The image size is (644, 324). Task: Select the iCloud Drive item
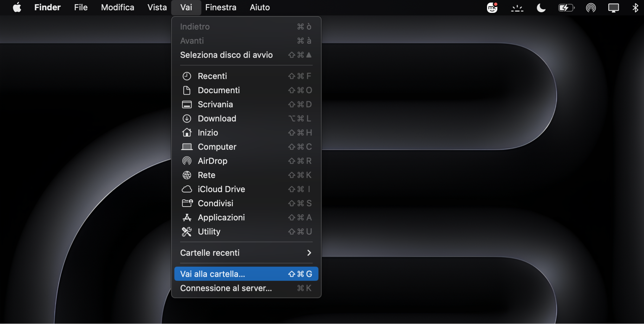click(x=221, y=189)
